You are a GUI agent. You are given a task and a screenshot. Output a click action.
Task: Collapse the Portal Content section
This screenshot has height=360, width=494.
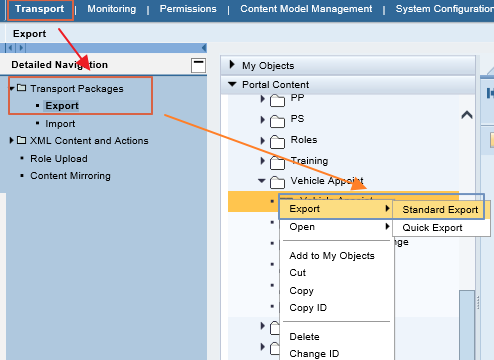232,84
